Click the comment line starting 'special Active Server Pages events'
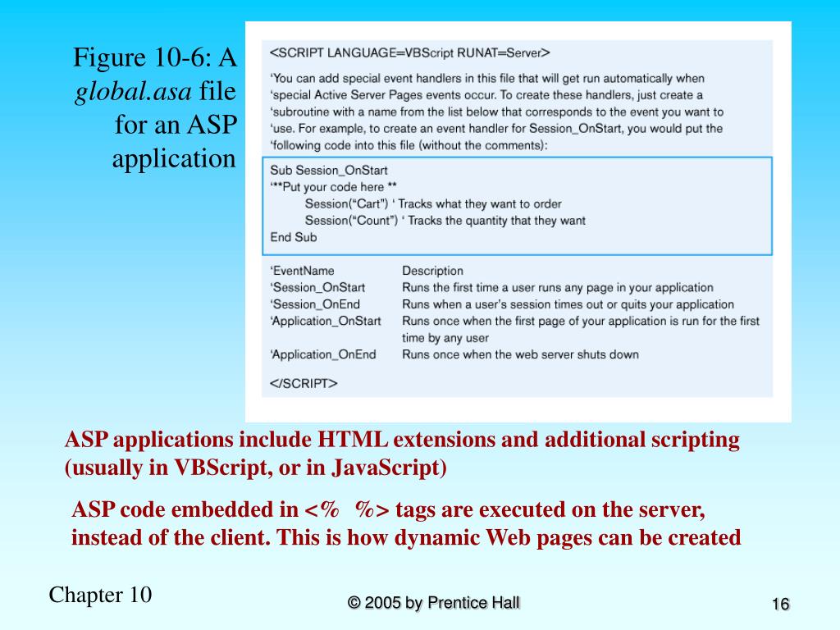The width and height of the screenshot is (840, 630). [486, 95]
